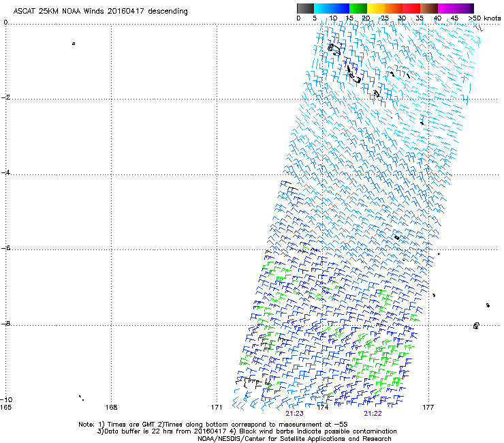Select the red 30-35 knots color band

click(x=411, y=8)
